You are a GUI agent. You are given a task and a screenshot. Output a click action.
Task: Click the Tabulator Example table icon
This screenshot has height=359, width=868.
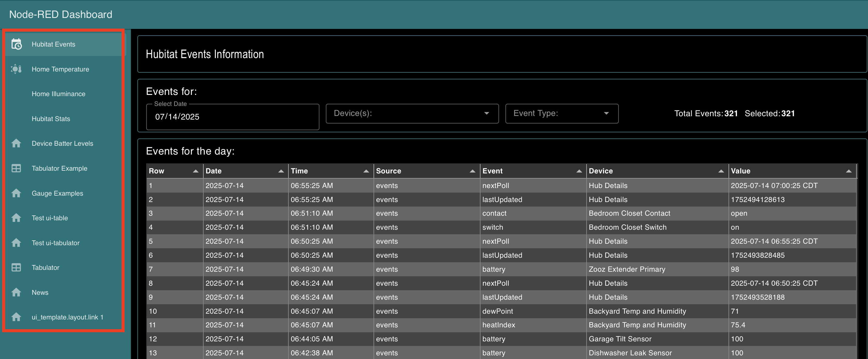pos(16,168)
